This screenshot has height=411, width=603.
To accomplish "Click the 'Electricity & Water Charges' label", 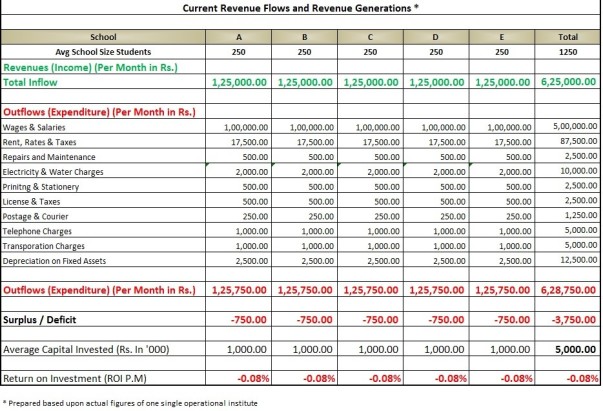I will tap(53, 172).
